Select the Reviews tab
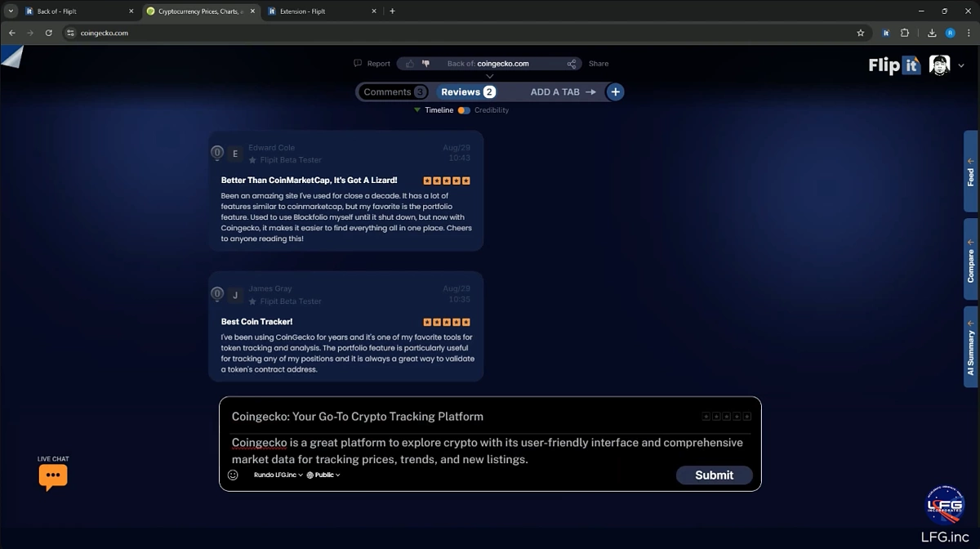This screenshot has height=549, width=980. pos(467,92)
